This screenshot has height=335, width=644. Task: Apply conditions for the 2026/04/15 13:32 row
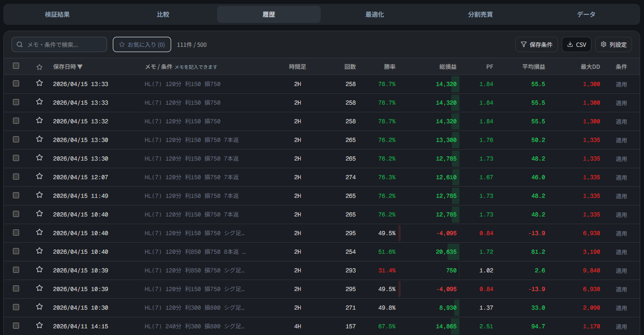pyautogui.click(x=621, y=121)
